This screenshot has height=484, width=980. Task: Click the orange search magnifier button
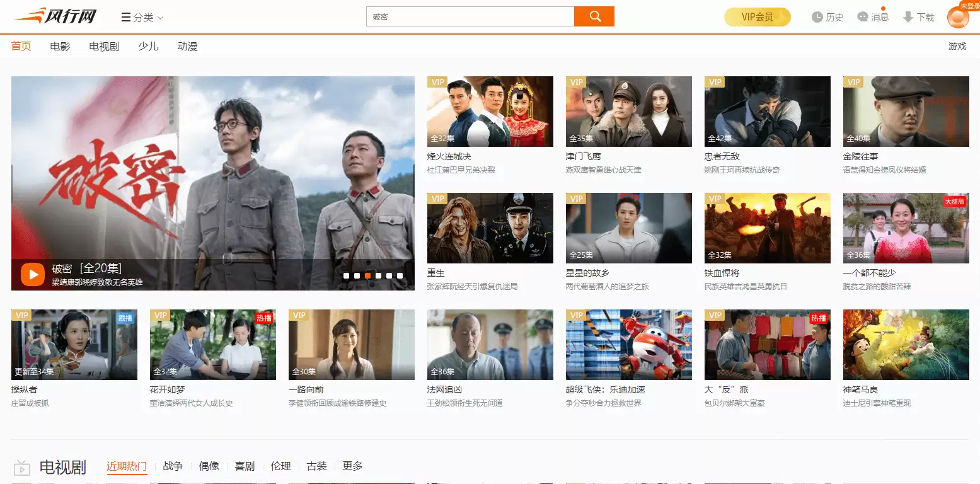[x=594, y=16]
